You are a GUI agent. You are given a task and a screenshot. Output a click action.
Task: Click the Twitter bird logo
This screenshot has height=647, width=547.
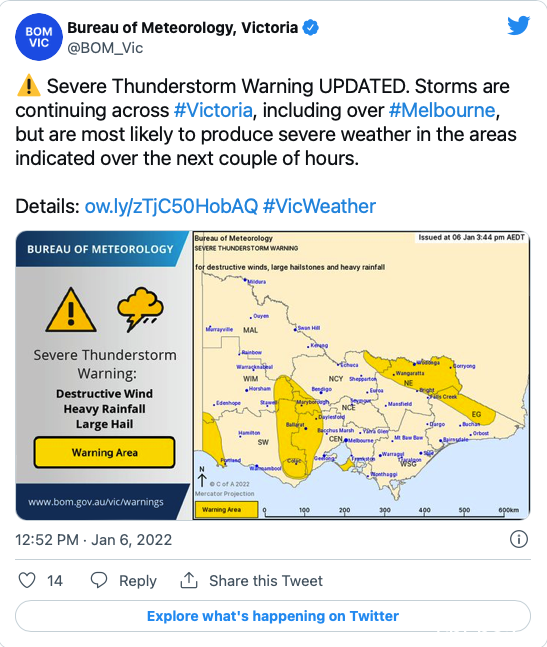click(x=519, y=26)
